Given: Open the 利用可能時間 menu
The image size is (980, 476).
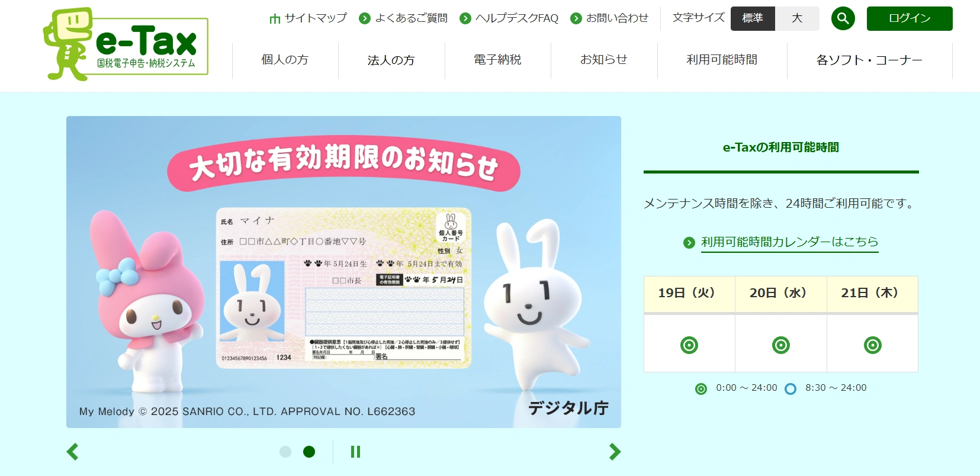Looking at the screenshot, I should point(722,60).
